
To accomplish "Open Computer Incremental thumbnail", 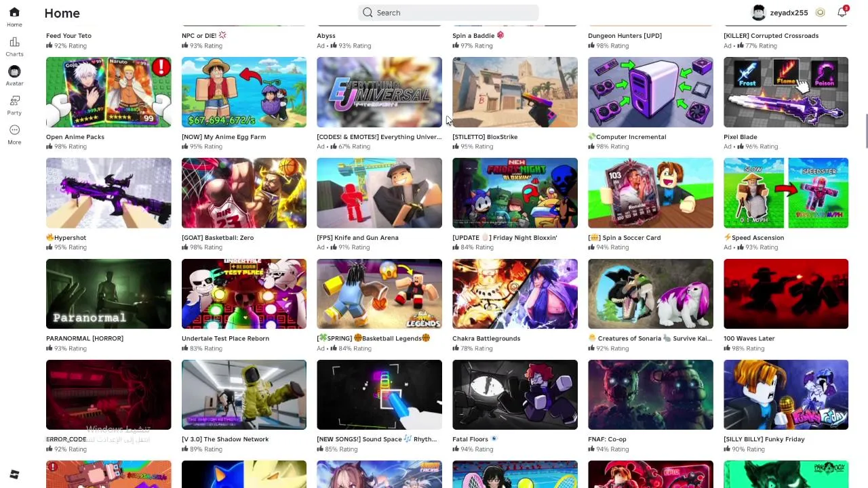I will pyautogui.click(x=650, y=92).
